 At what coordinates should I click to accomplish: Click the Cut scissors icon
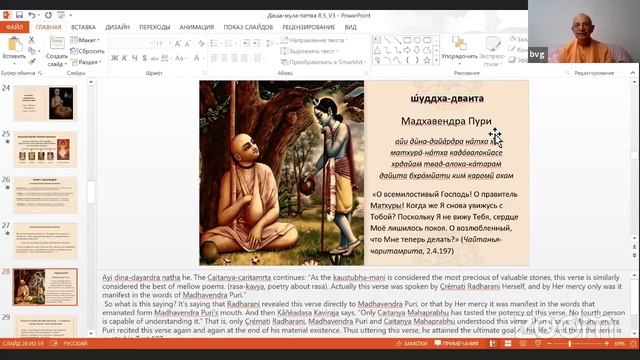[31, 40]
